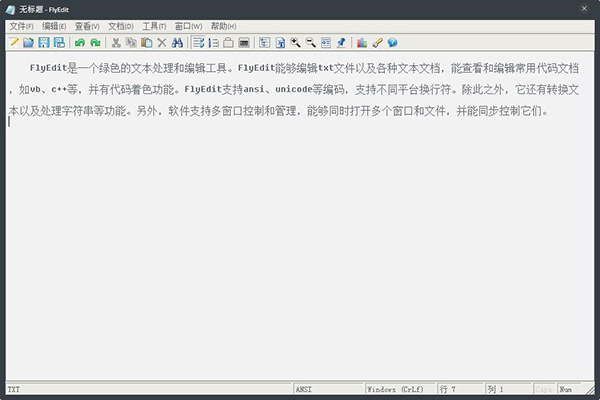Save the document with floppy disk icon

tap(44, 42)
